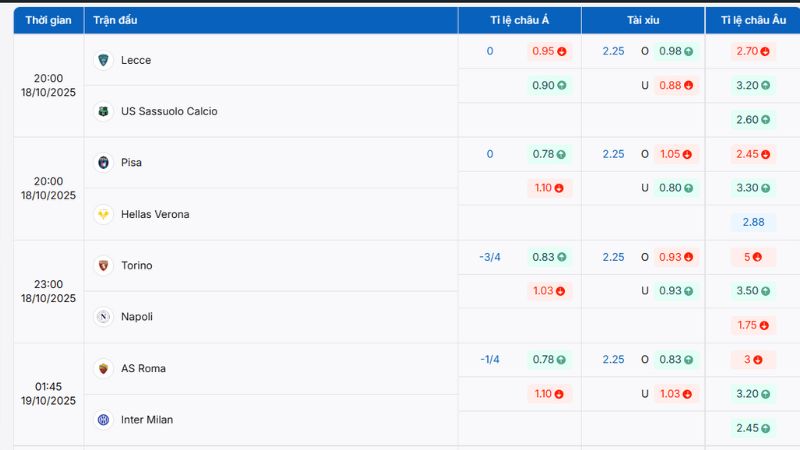The image size is (800, 450).
Task: Click the Inter Milan crest icon
Action: pos(103,419)
